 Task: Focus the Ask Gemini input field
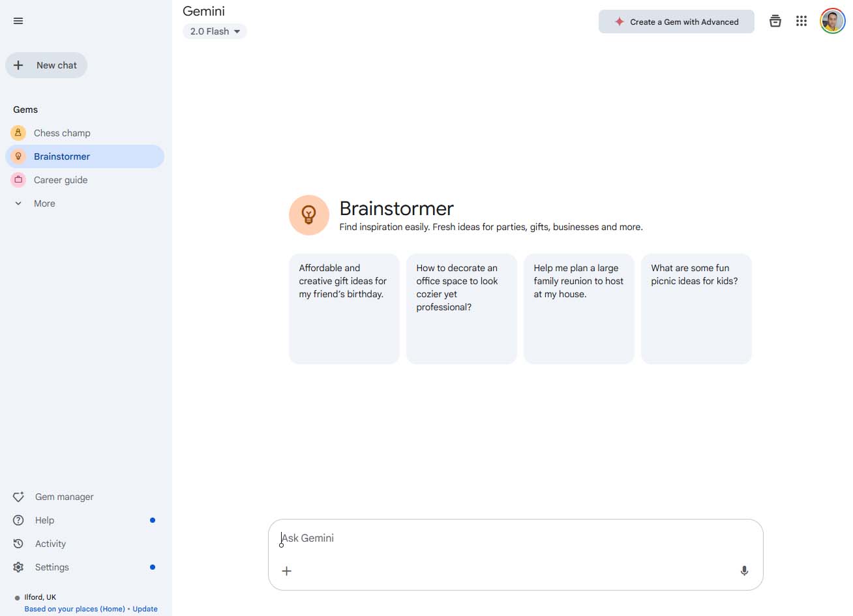pyautogui.click(x=515, y=538)
